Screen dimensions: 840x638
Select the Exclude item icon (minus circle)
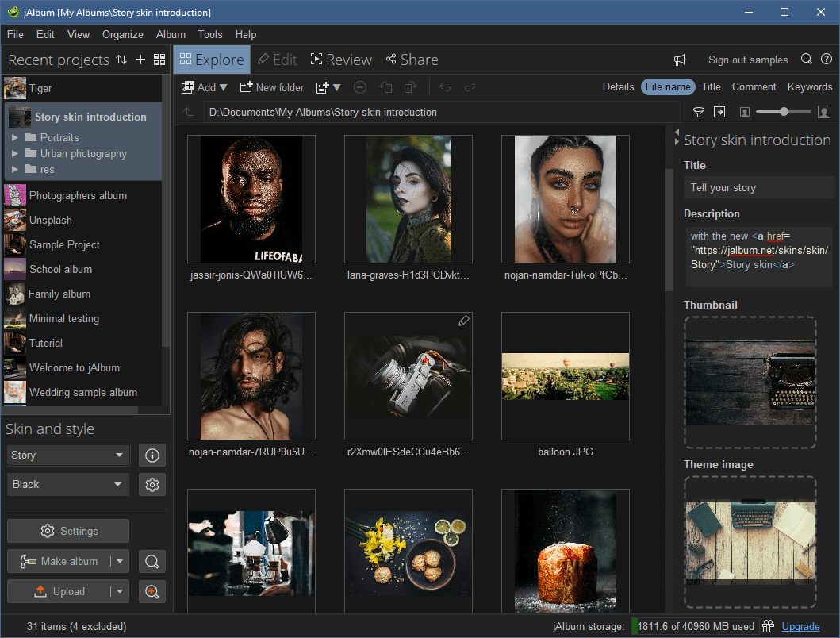[x=359, y=87]
